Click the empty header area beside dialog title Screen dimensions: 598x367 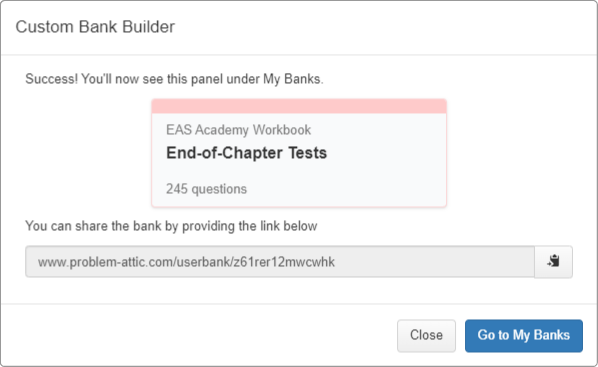coord(381,27)
